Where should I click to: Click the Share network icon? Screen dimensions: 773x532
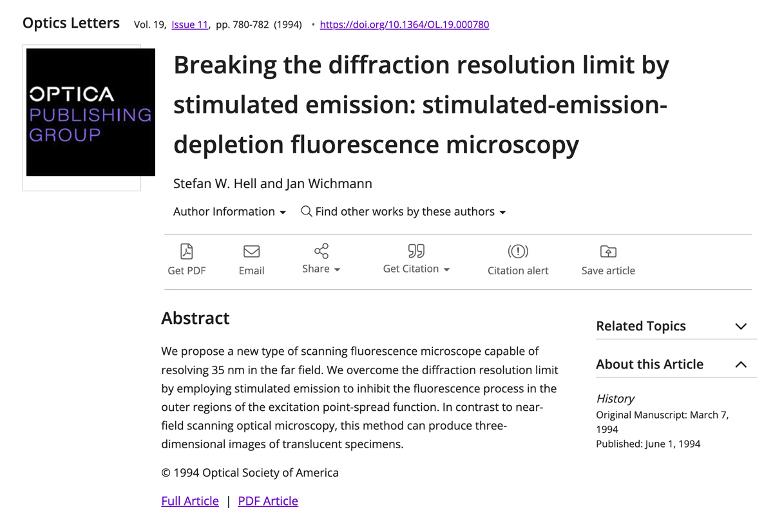coord(321,251)
